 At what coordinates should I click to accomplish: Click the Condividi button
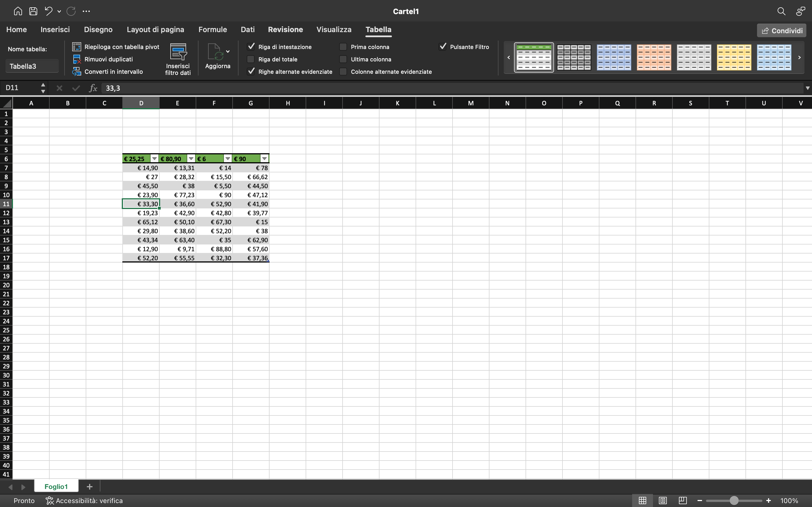[x=781, y=30]
